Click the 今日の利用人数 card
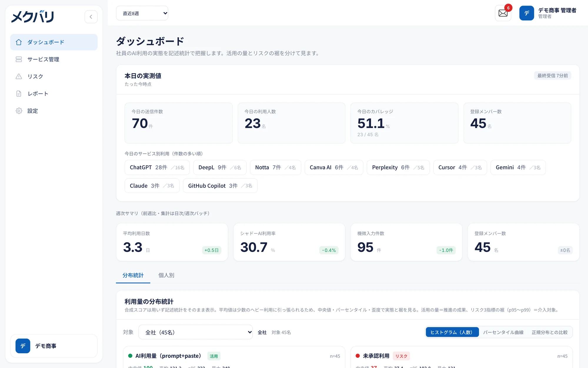Viewport: 588px width, 368px height. click(x=291, y=123)
